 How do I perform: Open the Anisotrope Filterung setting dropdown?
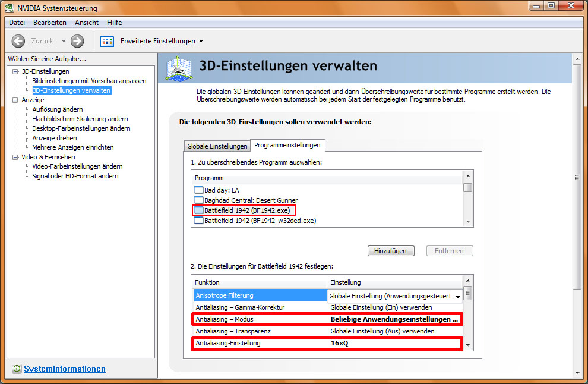(457, 297)
